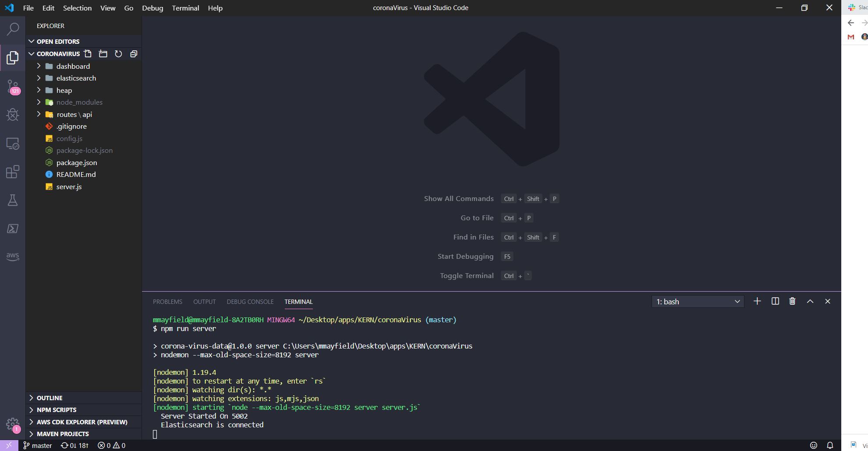Switch to the Output tab

(x=205, y=302)
